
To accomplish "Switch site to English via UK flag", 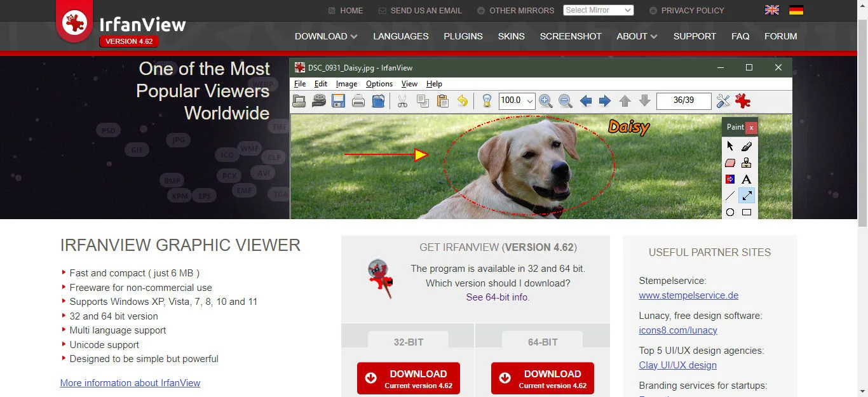I will pos(771,10).
